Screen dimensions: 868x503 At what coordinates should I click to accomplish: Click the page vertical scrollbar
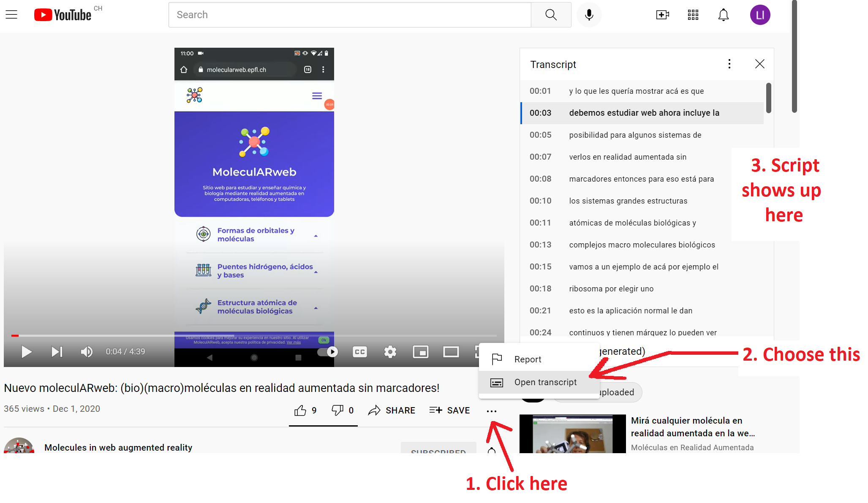click(x=794, y=57)
